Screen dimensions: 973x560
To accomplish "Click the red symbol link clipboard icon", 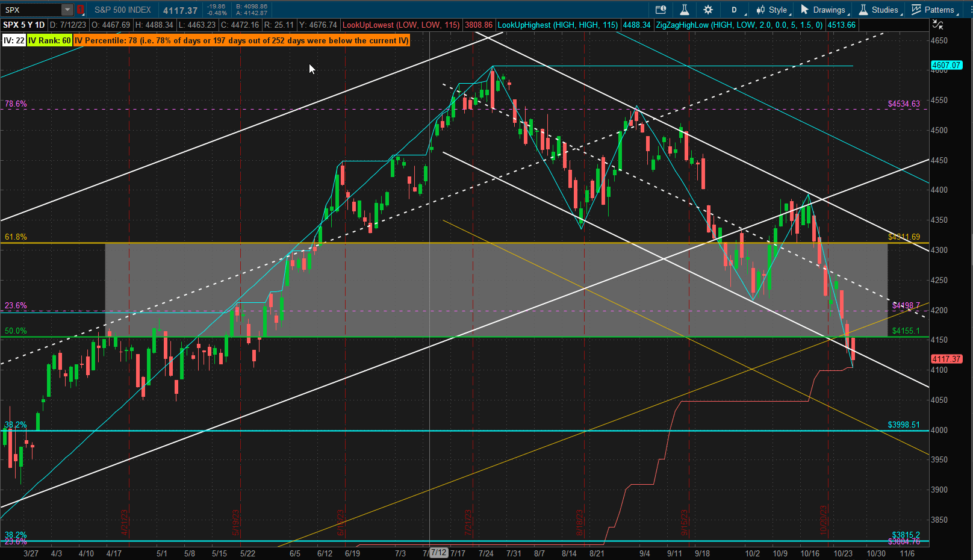I will (x=80, y=10).
